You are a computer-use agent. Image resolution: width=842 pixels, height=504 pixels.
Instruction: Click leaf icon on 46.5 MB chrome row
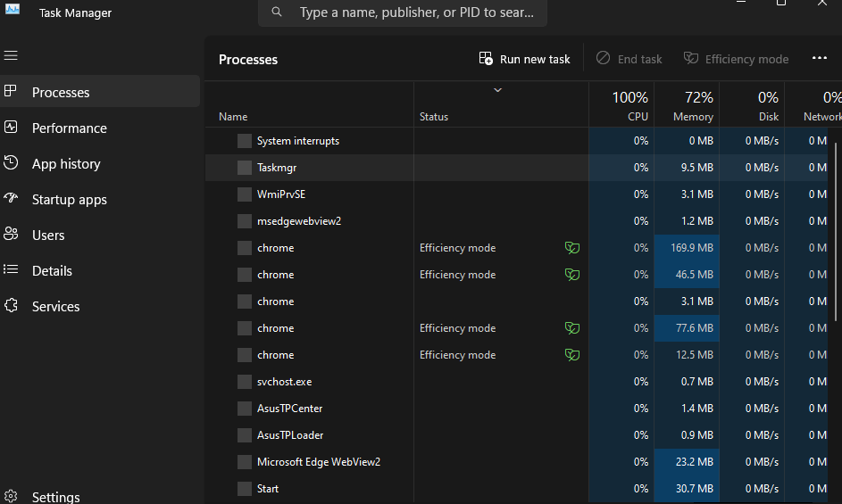pos(571,274)
